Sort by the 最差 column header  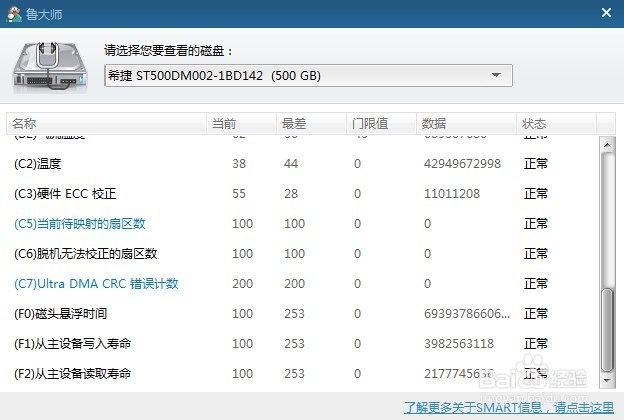(x=311, y=123)
